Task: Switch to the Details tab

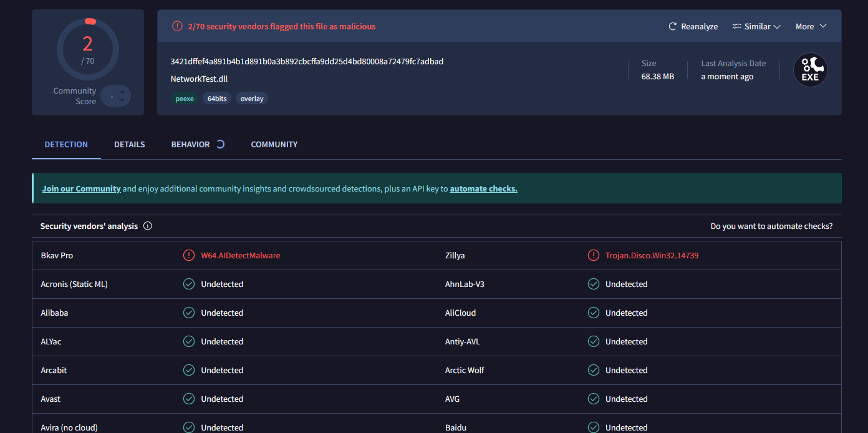Action: [129, 144]
